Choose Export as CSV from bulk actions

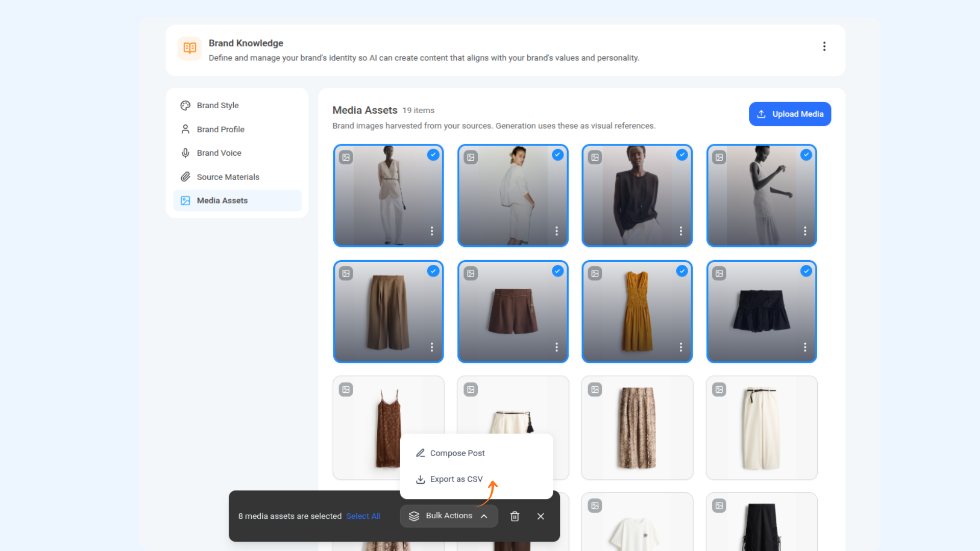[x=477, y=479]
